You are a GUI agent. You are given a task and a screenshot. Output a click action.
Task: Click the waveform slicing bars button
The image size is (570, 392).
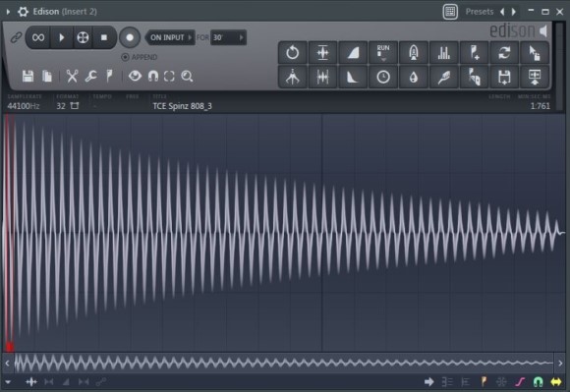(x=322, y=77)
